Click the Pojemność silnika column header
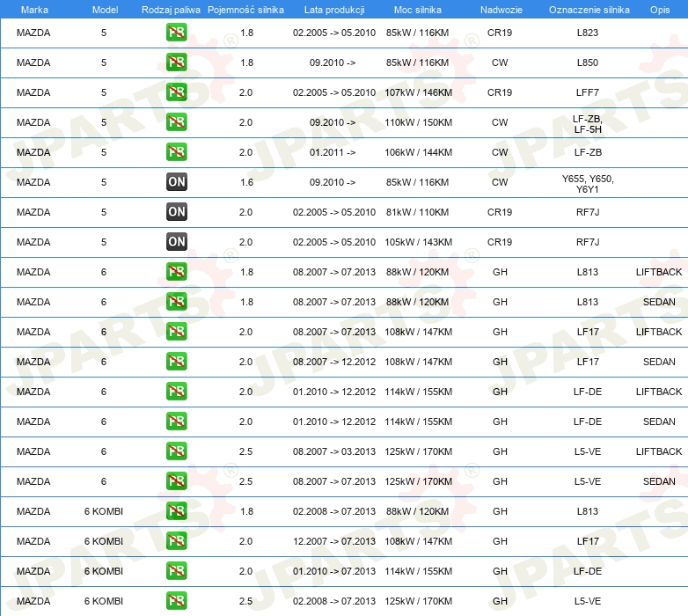This screenshot has height=616, width=688. coord(245,10)
